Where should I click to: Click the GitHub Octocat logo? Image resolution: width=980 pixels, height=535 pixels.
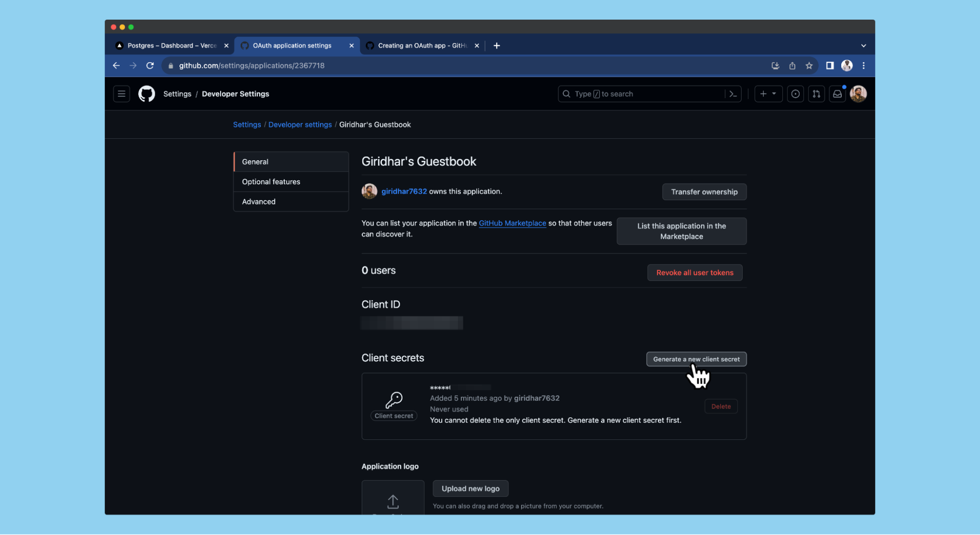pos(146,94)
